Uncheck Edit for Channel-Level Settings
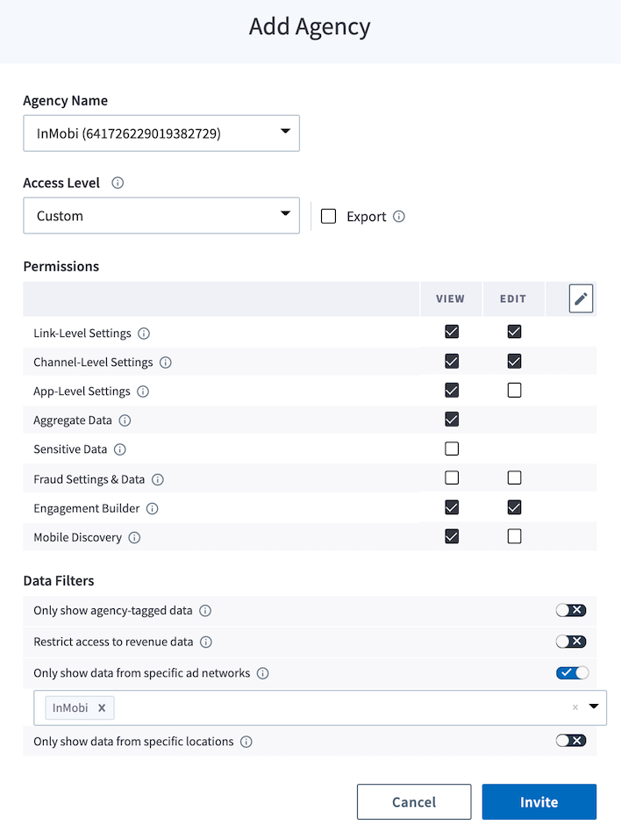This screenshot has height=840, width=621. [515, 361]
